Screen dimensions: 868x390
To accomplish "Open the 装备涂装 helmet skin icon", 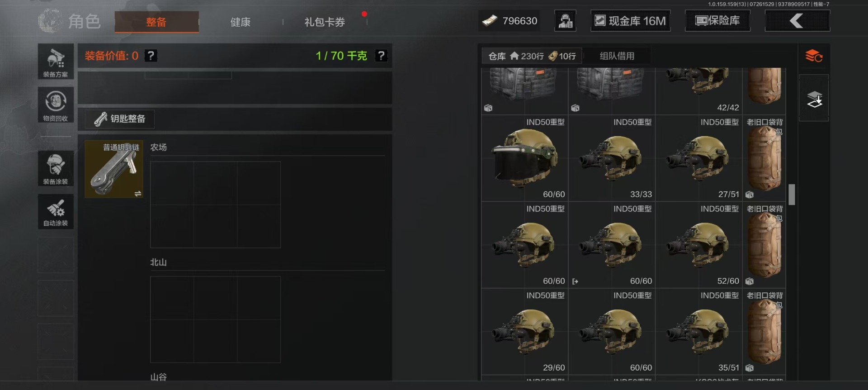I will (56, 168).
